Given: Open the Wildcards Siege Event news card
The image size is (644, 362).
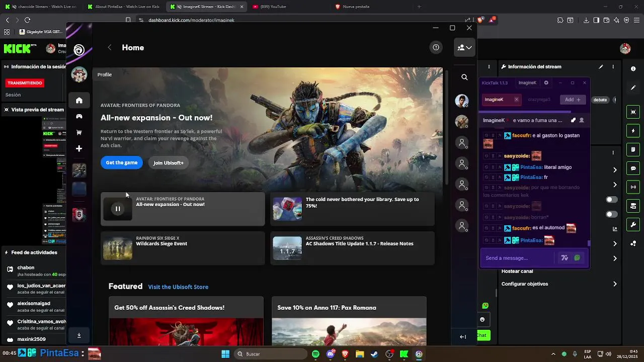Looking at the screenshot, I should [x=183, y=248].
